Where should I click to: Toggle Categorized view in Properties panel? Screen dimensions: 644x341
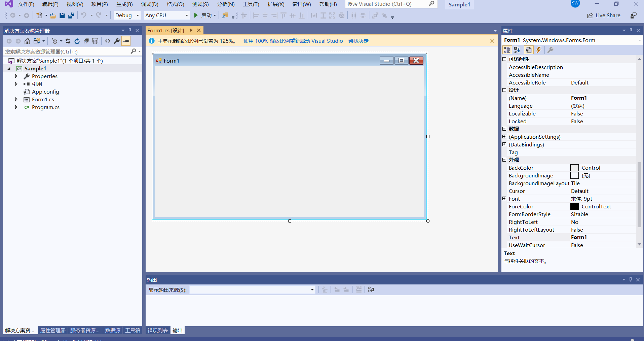pos(507,50)
